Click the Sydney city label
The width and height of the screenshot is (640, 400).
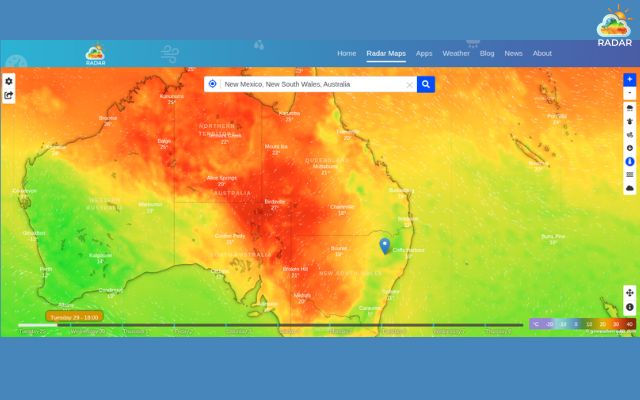coord(391,292)
